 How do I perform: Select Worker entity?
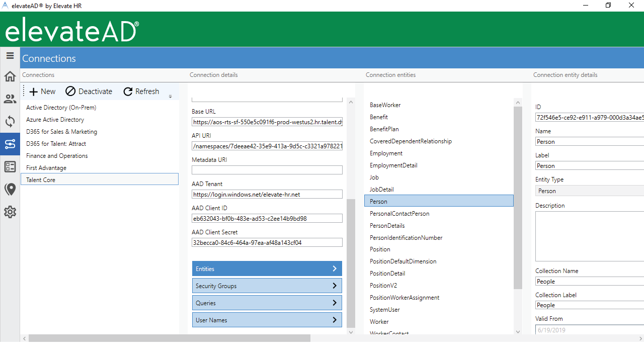pos(439,322)
